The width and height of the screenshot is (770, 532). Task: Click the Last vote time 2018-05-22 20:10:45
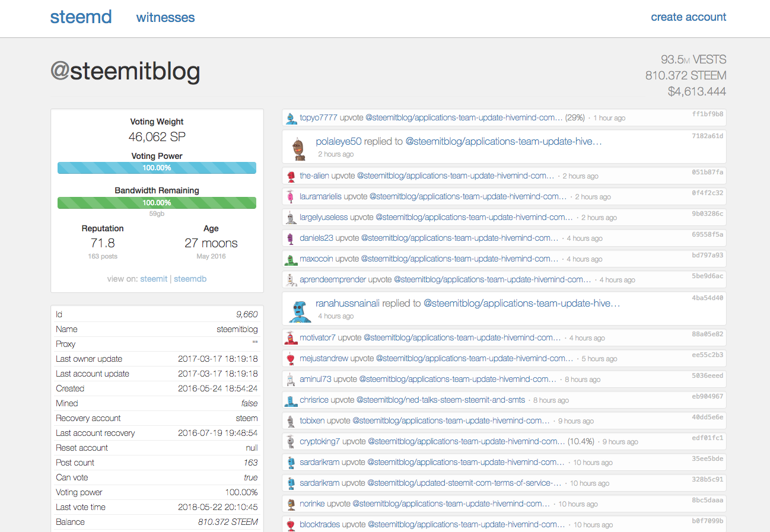(x=218, y=507)
